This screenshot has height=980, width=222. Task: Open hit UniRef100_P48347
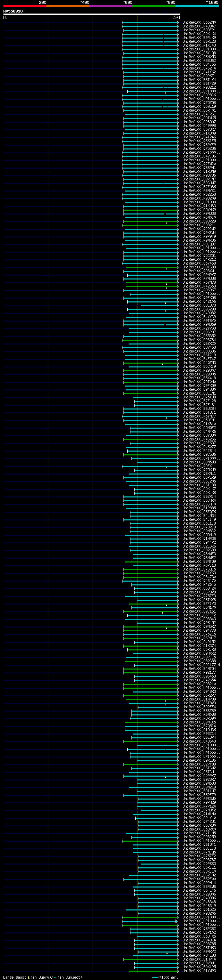199,26
